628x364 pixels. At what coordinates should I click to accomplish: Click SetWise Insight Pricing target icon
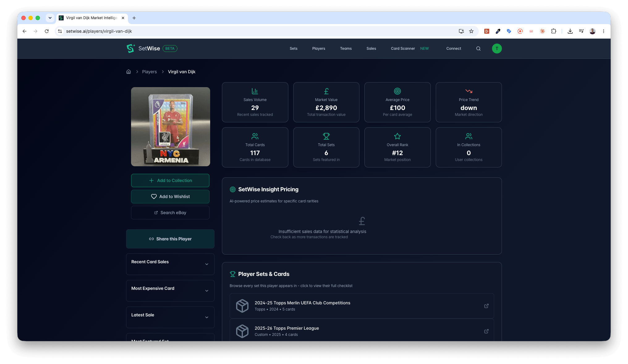coord(233,189)
